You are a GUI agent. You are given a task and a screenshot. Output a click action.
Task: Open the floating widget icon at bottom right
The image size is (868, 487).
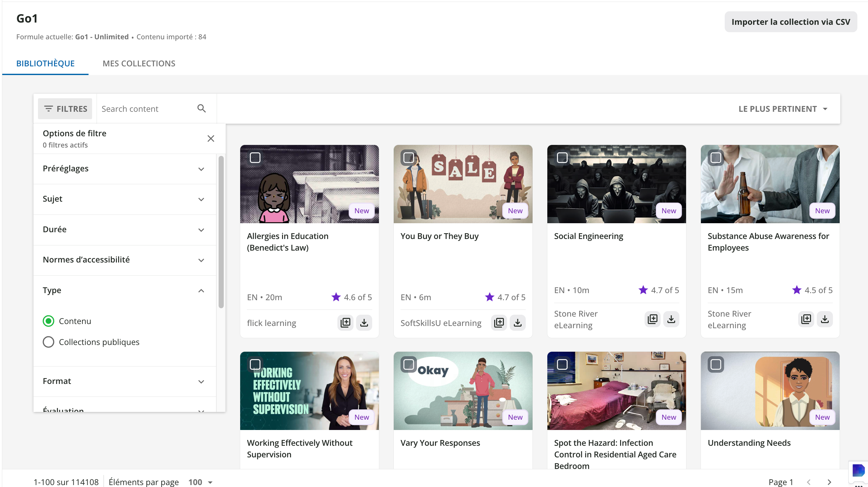[x=858, y=471]
